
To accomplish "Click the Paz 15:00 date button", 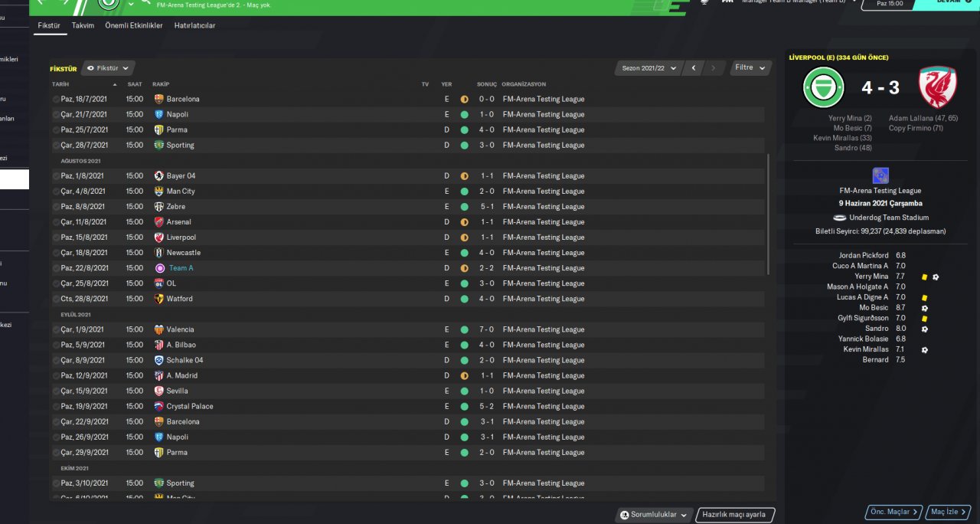I will pyautogui.click(x=890, y=4).
